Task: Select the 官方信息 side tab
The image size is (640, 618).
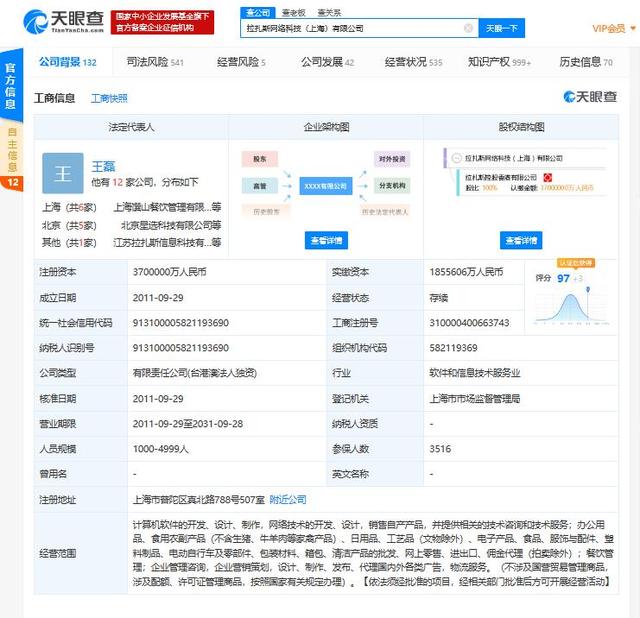Action: (11, 85)
